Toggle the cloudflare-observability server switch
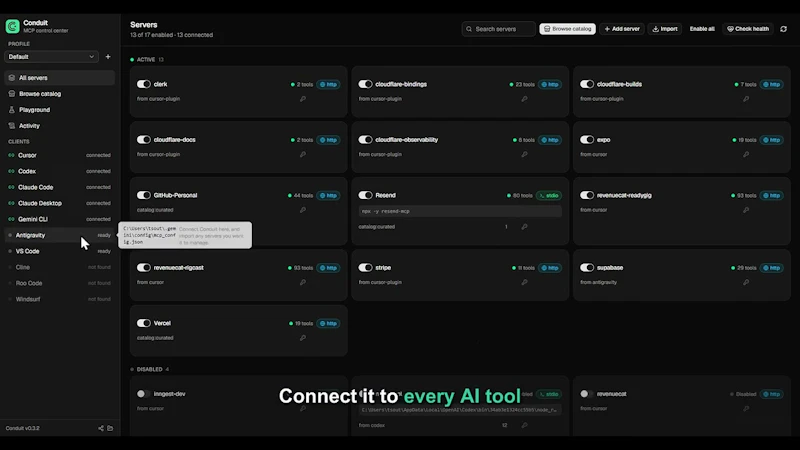800x450 pixels. coord(365,140)
